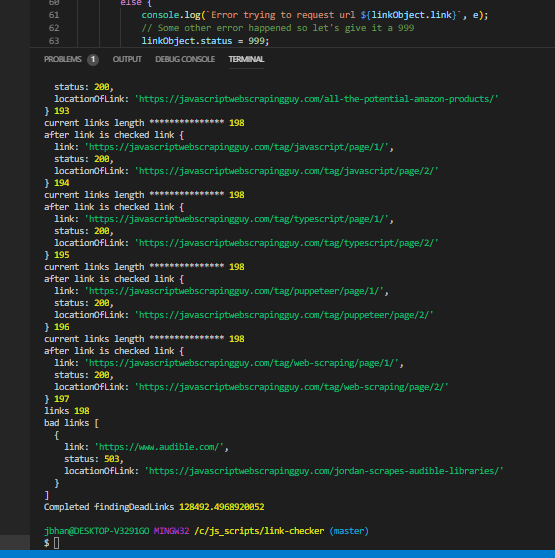Click the terminal prompt cursor
Image resolution: width=555 pixels, height=558 pixels.
click(x=57, y=543)
